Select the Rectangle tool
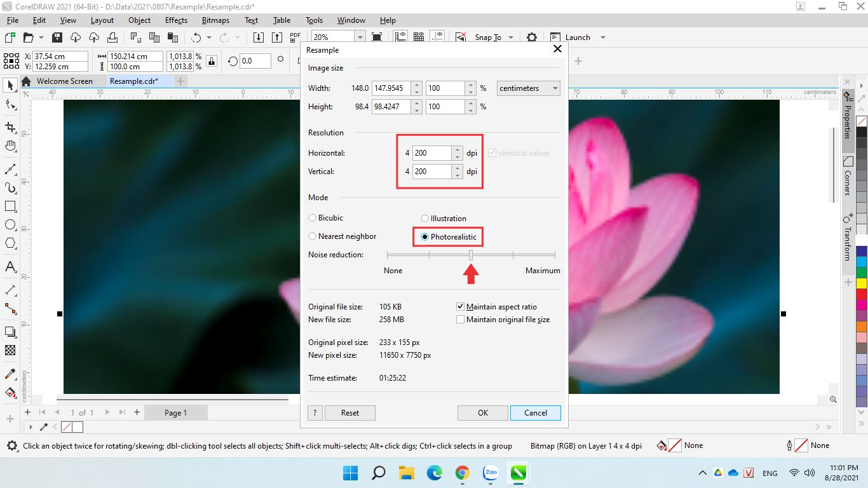The height and width of the screenshot is (488, 868). pyautogui.click(x=11, y=207)
